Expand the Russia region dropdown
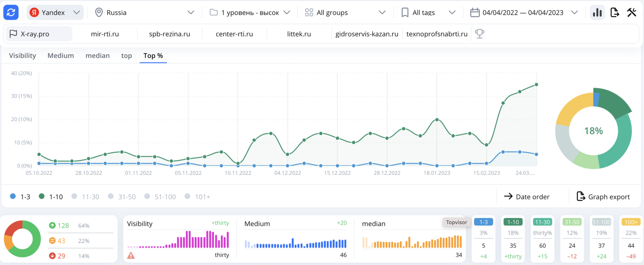 (x=145, y=13)
